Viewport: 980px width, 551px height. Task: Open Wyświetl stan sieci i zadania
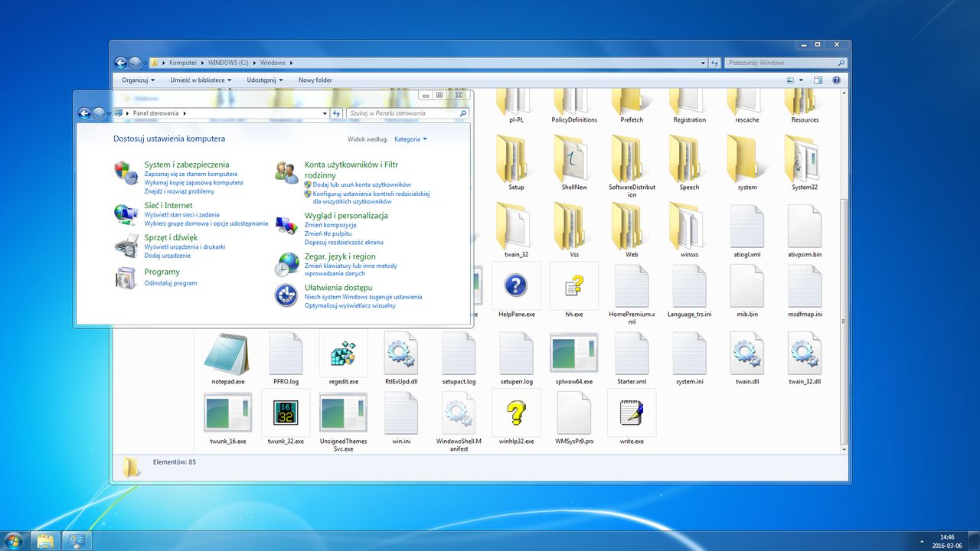pyautogui.click(x=182, y=215)
